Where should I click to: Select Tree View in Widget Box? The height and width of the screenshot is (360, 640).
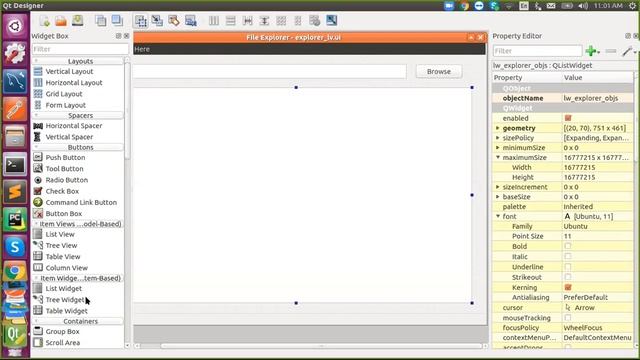(x=61, y=245)
